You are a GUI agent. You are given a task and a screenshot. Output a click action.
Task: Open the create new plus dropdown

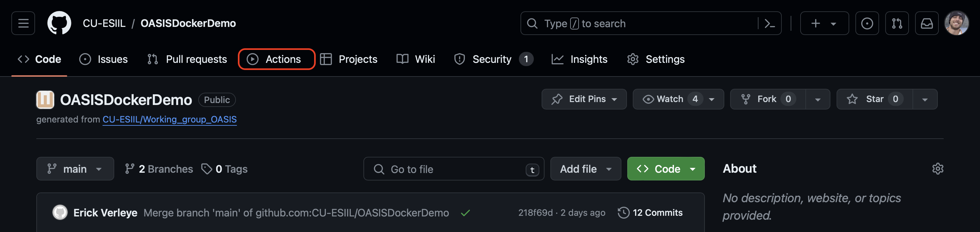824,24
